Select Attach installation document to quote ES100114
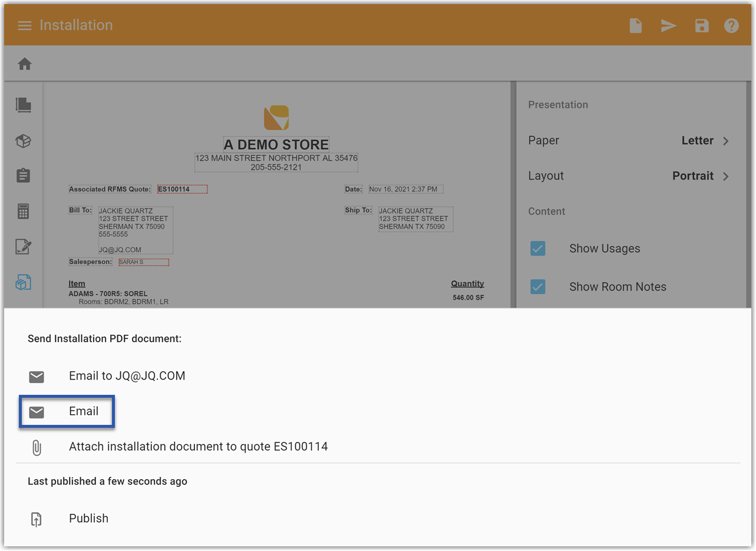This screenshot has height=551, width=756. [198, 447]
